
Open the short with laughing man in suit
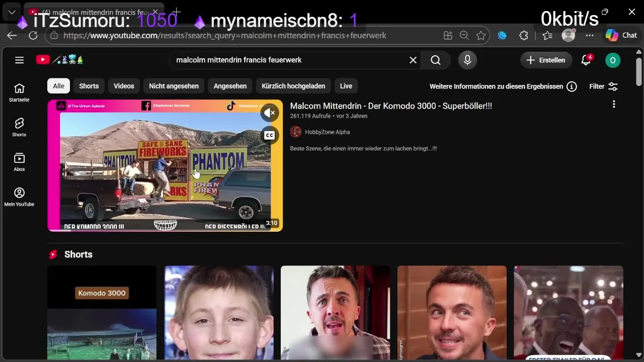pyautogui.click(x=569, y=313)
